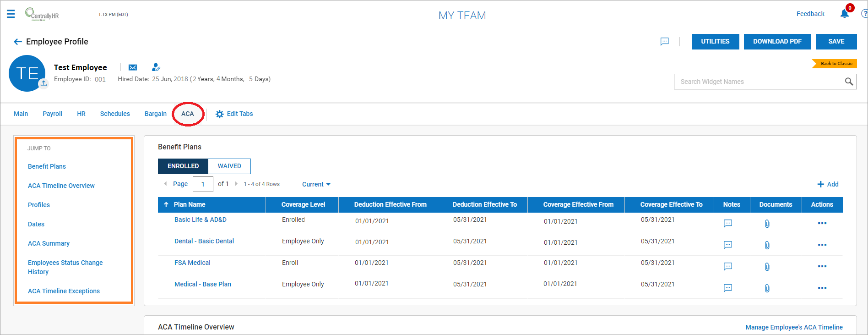Open the Payroll tab
The height and width of the screenshot is (335, 868).
(53, 114)
